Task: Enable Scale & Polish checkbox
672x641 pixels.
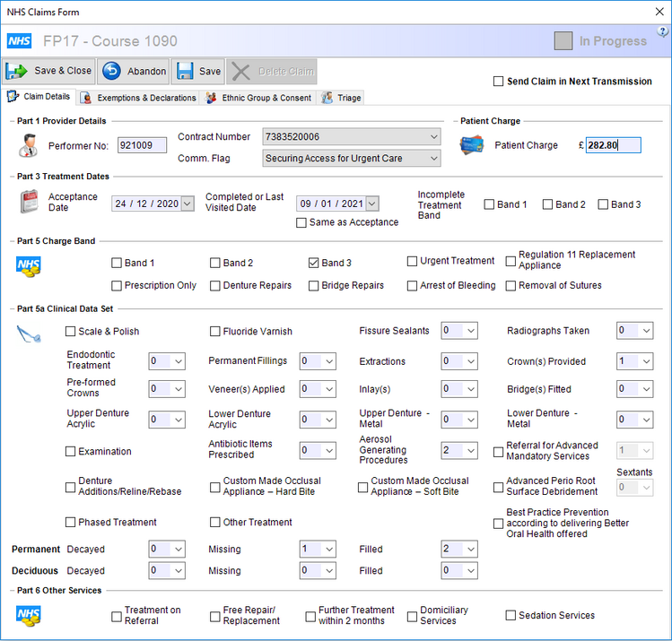Action: coord(70,332)
